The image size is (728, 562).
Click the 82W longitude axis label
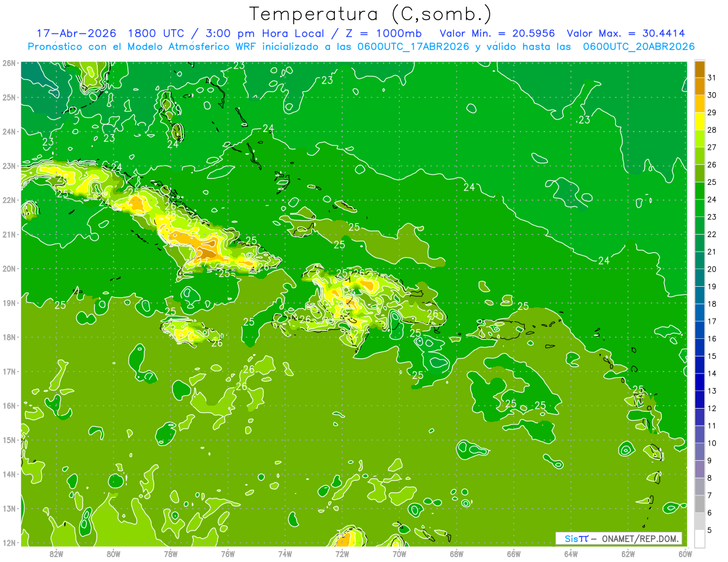point(56,554)
